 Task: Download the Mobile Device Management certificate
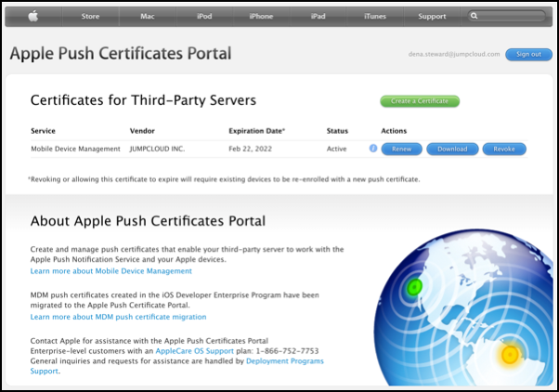tap(452, 149)
